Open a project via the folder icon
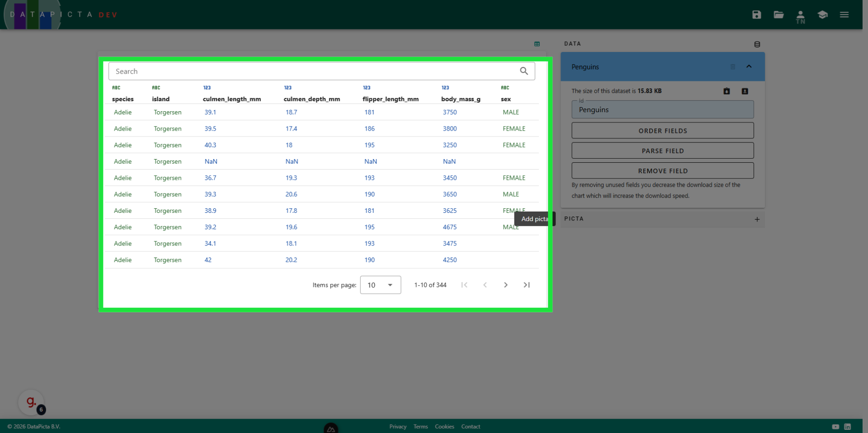The width and height of the screenshot is (868, 433). pyautogui.click(x=778, y=14)
